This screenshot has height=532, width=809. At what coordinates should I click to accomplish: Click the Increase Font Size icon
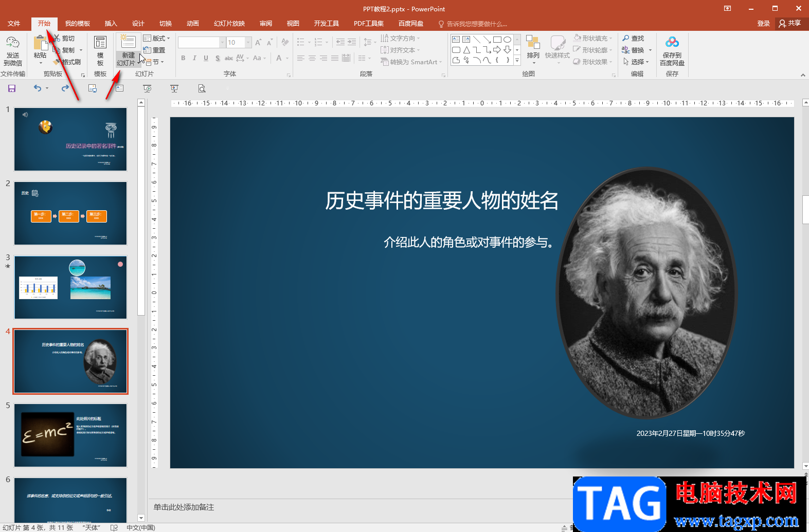coord(258,43)
